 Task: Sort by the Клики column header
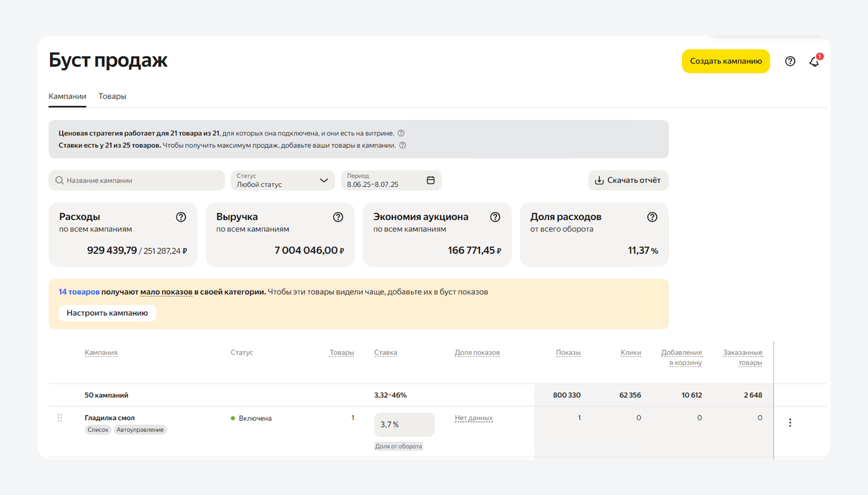click(631, 352)
